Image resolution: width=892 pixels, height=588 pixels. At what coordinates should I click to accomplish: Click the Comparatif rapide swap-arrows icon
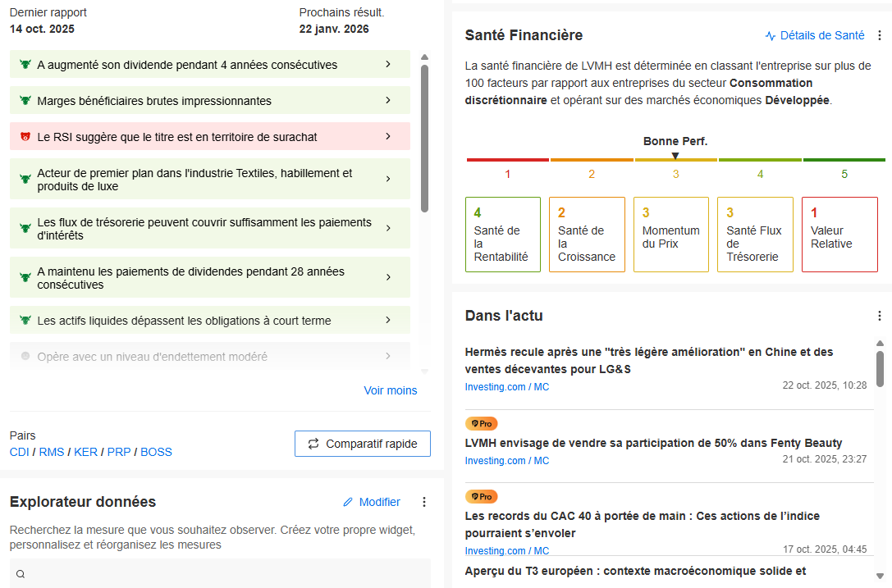click(x=313, y=444)
